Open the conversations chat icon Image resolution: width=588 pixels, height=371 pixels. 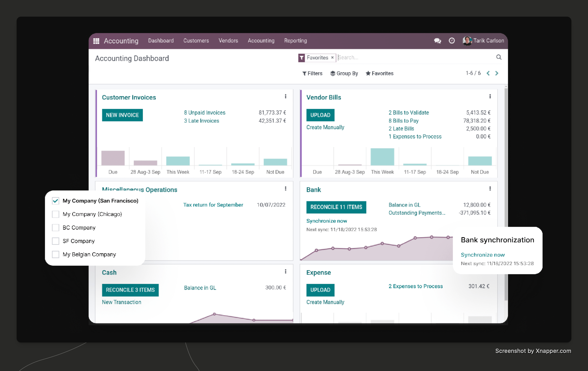pos(437,41)
